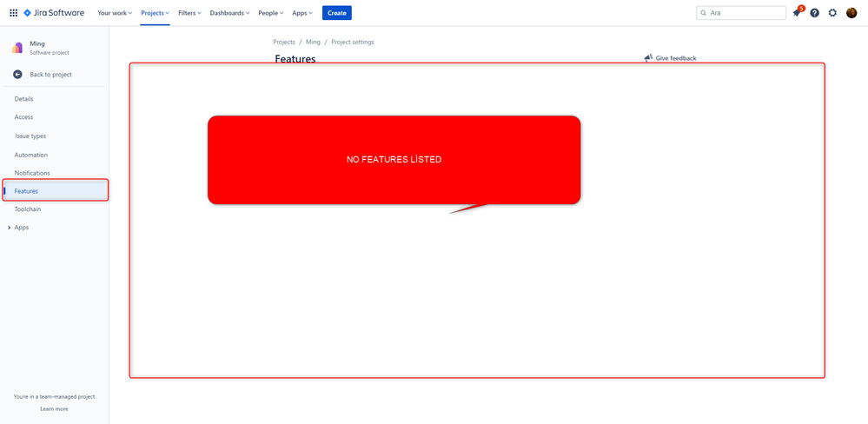Image resolution: width=868 pixels, height=424 pixels.
Task: Open the Filters dropdown menu
Action: [x=190, y=13]
